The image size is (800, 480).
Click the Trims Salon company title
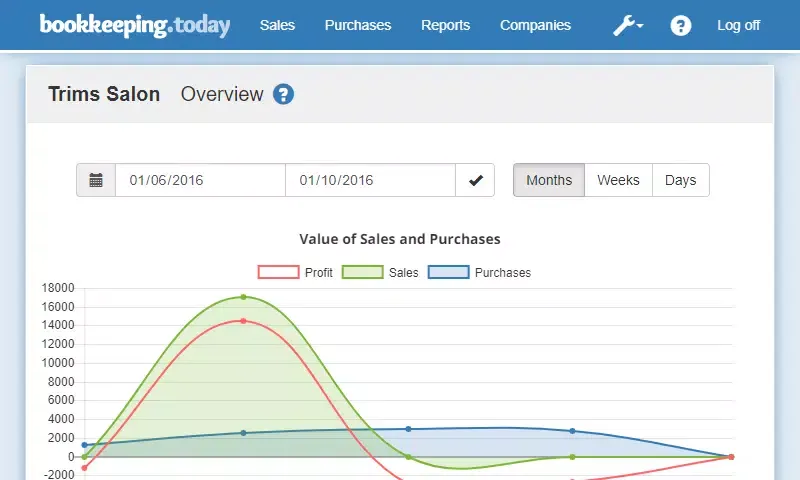point(104,94)
